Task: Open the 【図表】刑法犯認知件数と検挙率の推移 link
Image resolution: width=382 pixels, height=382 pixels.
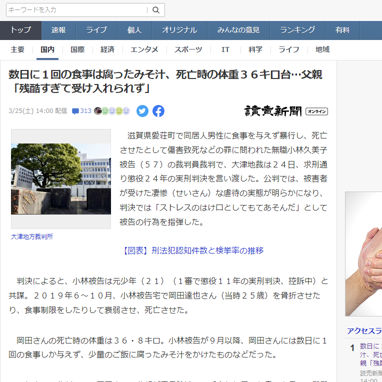Action: pos(193,250)
